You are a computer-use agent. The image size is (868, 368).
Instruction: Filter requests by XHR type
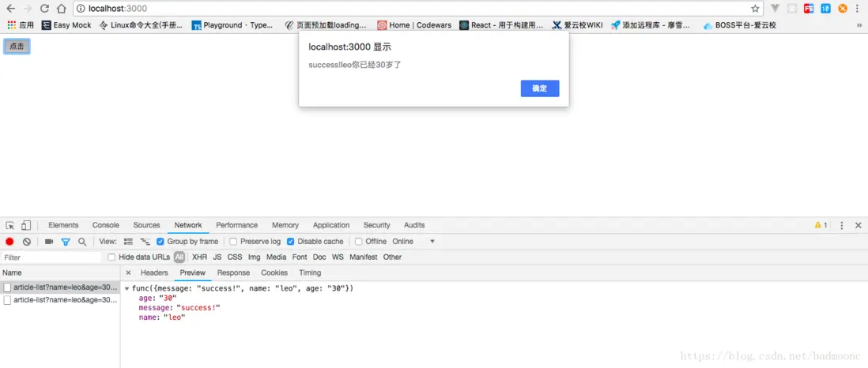(199, 257)
